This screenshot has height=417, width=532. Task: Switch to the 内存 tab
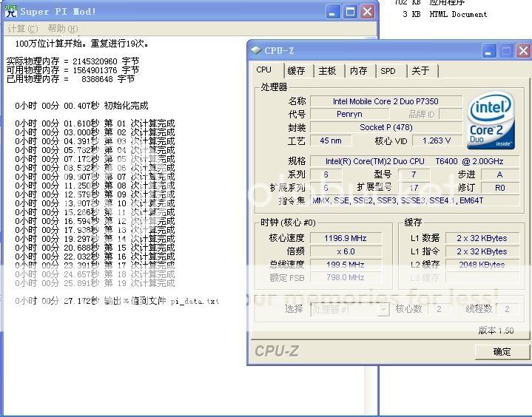pyautogui.click(x=359, y=71)
